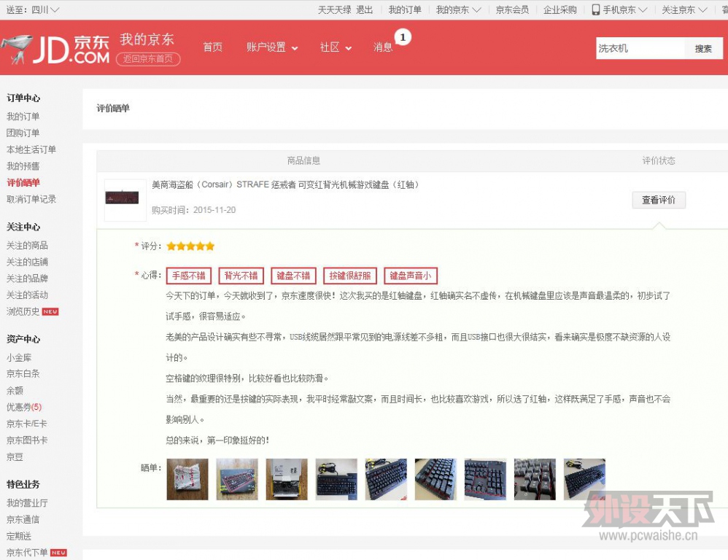Image resolution: width=728 pixels, height=560 pixels.
Task: Open 我的订单 in sidebar
Action: click(x=23, y=117)
